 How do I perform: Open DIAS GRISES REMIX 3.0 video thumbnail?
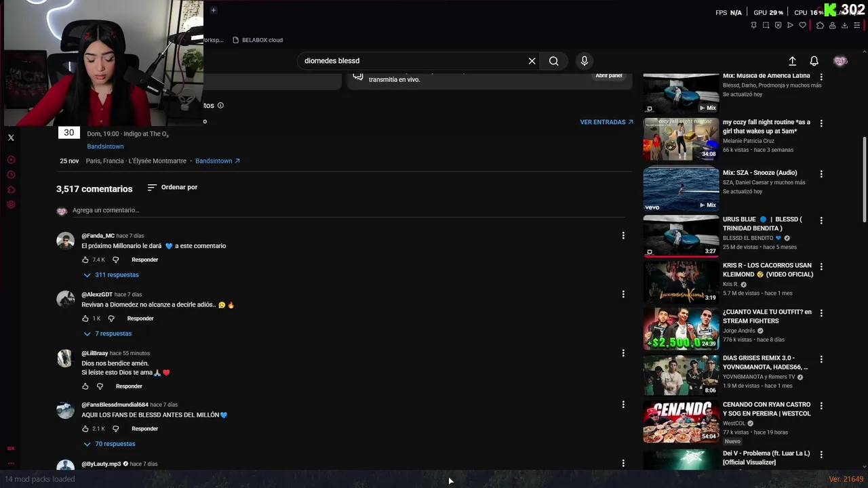[681, 375]
